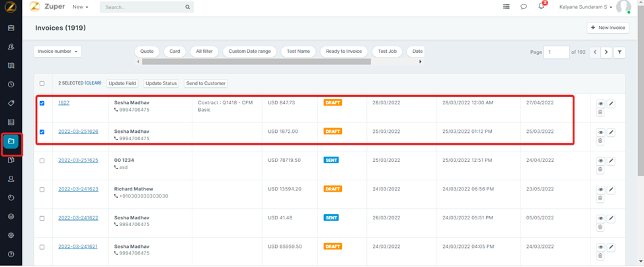Open the chat messages icon
Viewport: 644px width, 267px height.
524,7
